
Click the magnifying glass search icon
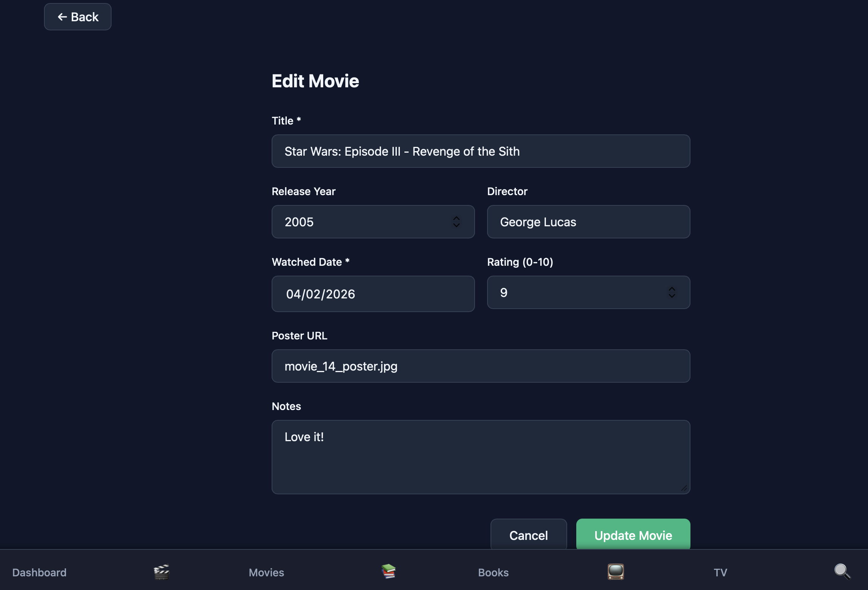[x=842, y=571]
